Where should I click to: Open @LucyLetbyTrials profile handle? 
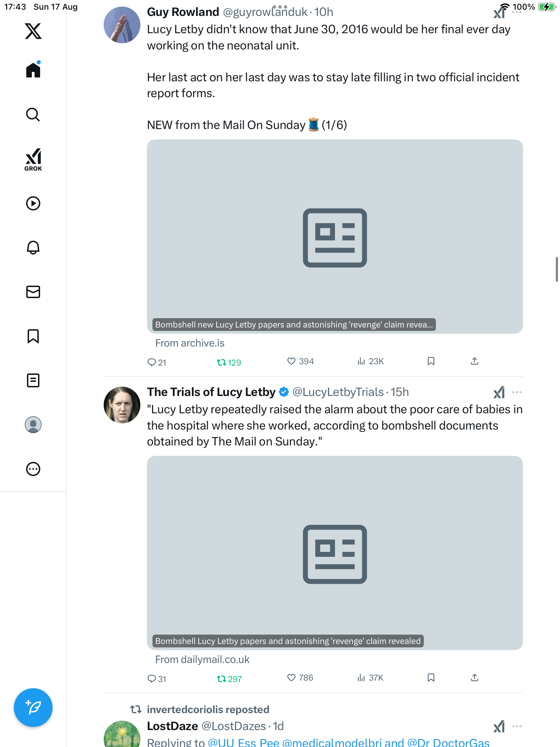338,392
